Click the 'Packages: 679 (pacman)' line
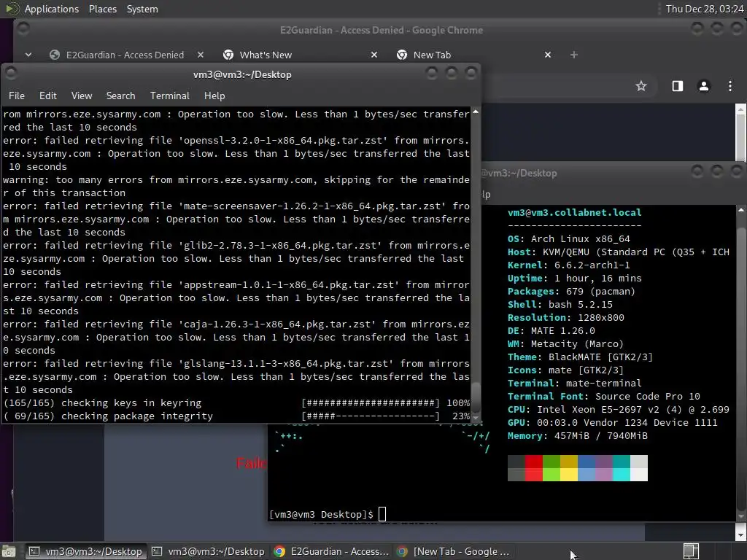This screenshot has width=747, height=560. click(571, 292)
